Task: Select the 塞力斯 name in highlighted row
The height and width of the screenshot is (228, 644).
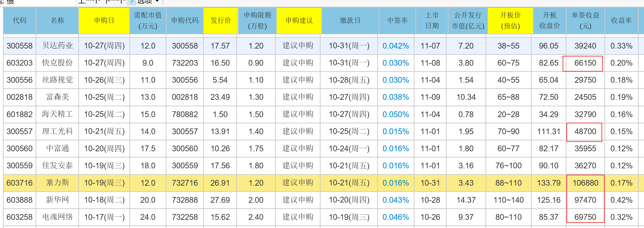Action: click(x=57, y=183)
